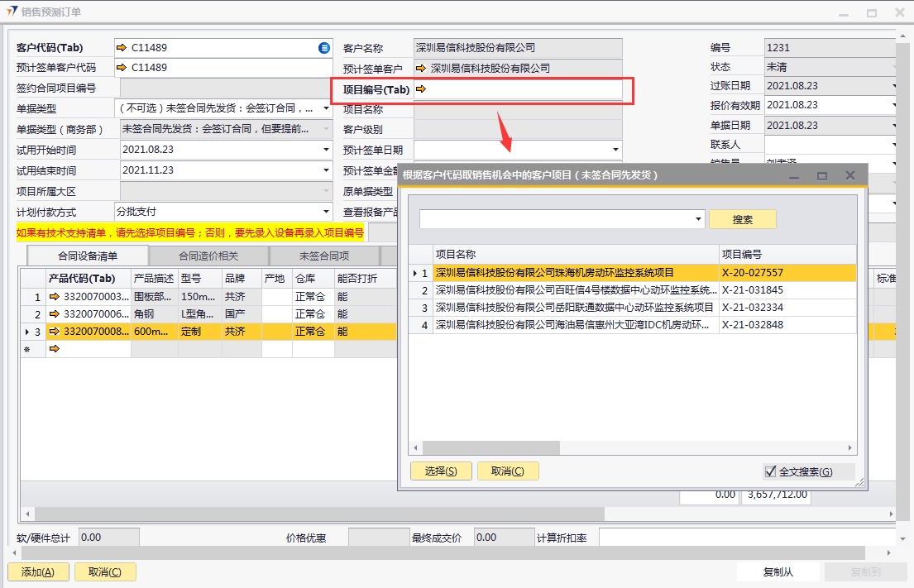This screenshot has height=588, width=914.
Task: Click the 搜索 button
Action: click(742, 219)
